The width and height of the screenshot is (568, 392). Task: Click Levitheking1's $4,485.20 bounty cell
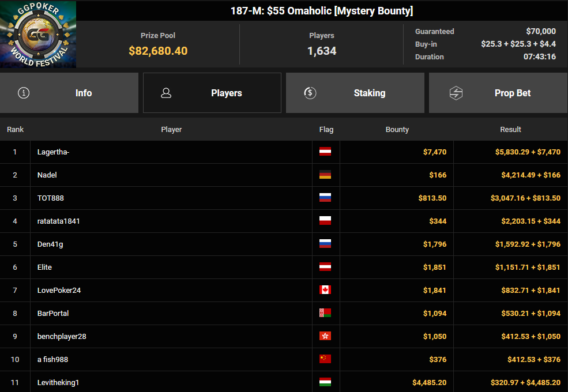[397, 382]
